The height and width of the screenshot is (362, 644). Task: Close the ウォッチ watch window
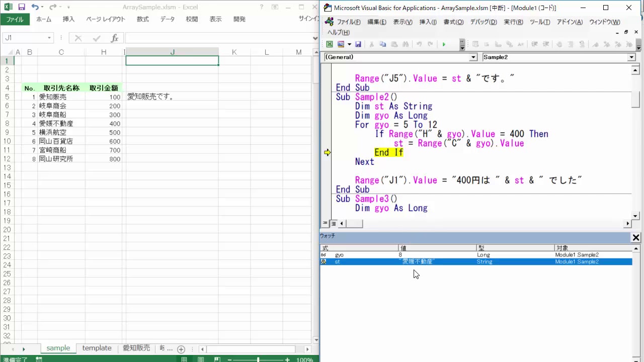click(636, 237)
